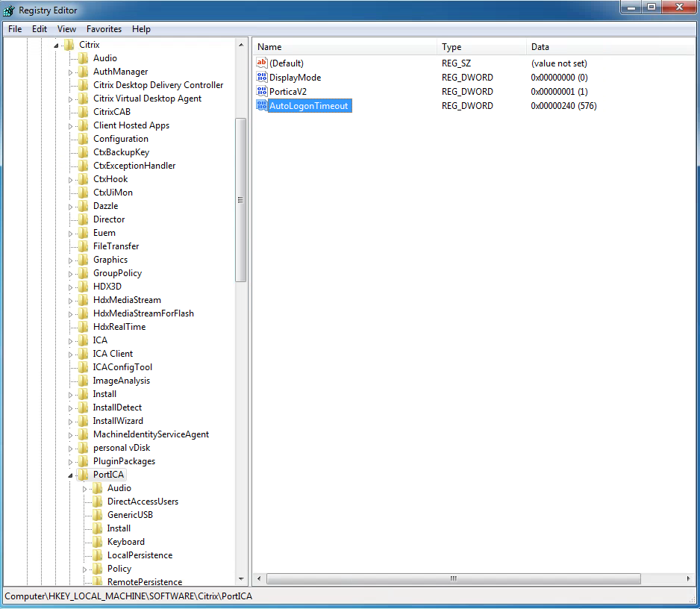700x609 pixels.
Task: Click the Keyboard folder icon
Action: point(97,542)
